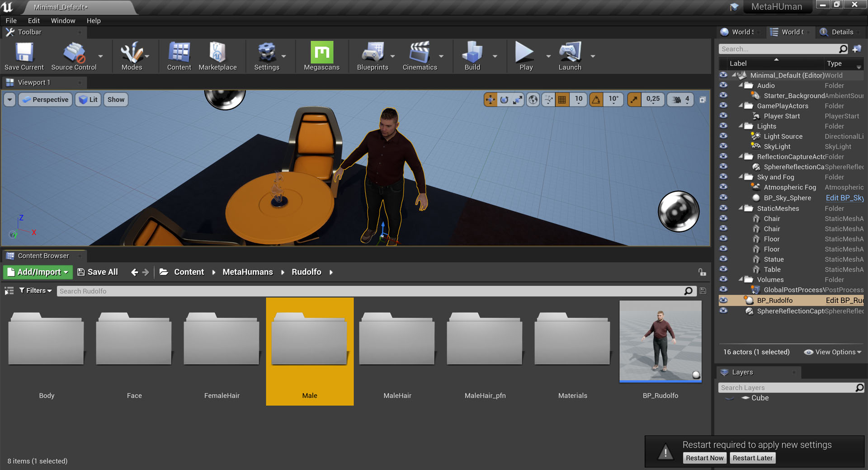Open the Marketplace icon

pyautogui.click(x=217, y=56)
